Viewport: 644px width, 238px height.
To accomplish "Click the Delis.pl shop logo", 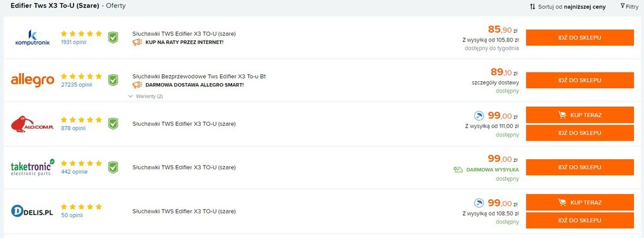I will (32, 212).
